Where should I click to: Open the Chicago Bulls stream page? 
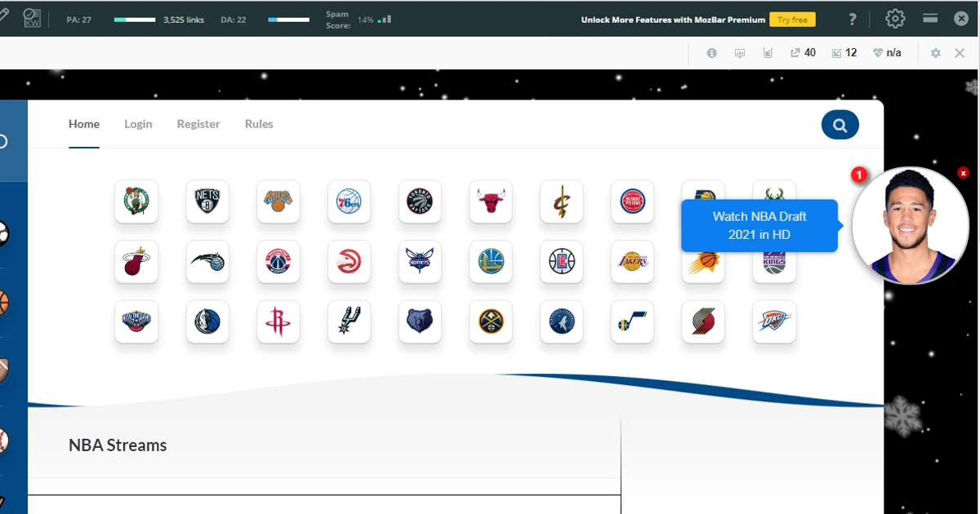(x=490, y=202)
